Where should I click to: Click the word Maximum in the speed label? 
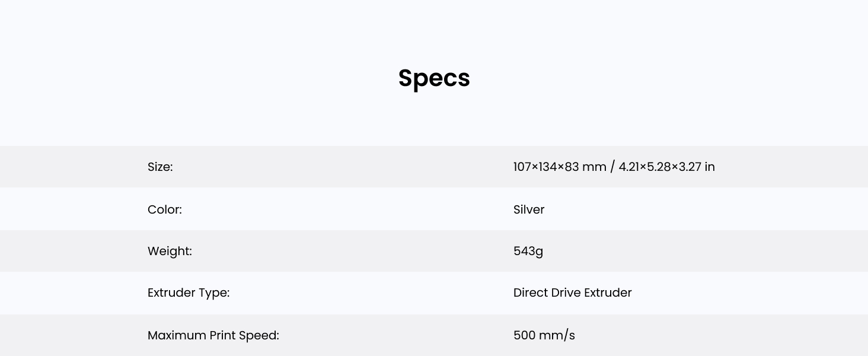[x=177, y=335]
